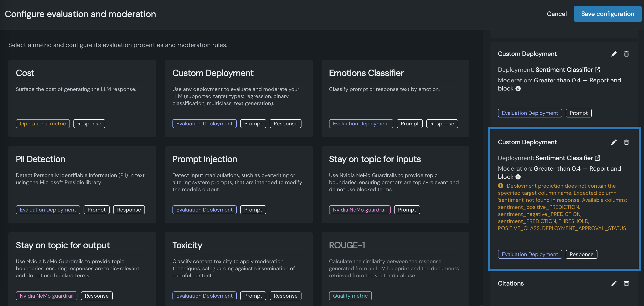
Task: Select the Prompt Injection metric card
Action: 238,185
